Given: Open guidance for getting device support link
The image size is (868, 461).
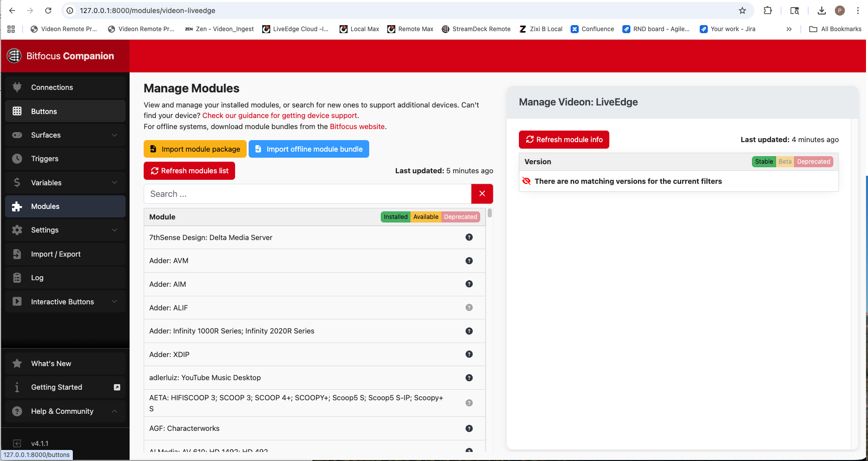Looking at the screenshot, I should point(280,116).
